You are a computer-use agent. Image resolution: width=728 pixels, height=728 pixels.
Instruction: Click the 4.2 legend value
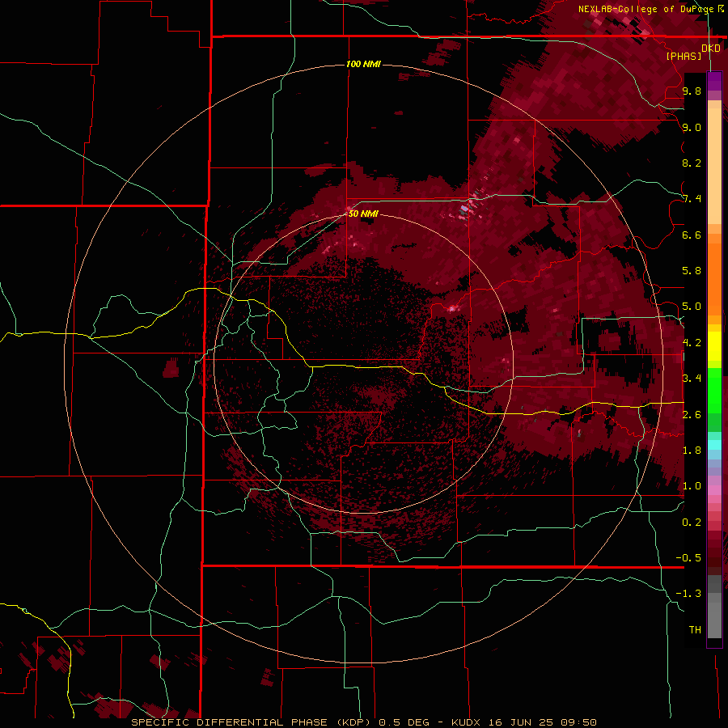[x=692, y=343]
